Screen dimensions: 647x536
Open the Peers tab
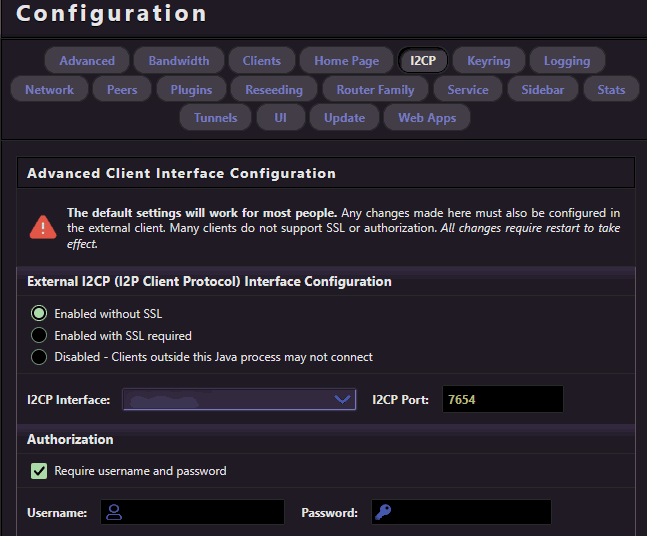click(x=122, y=90)
